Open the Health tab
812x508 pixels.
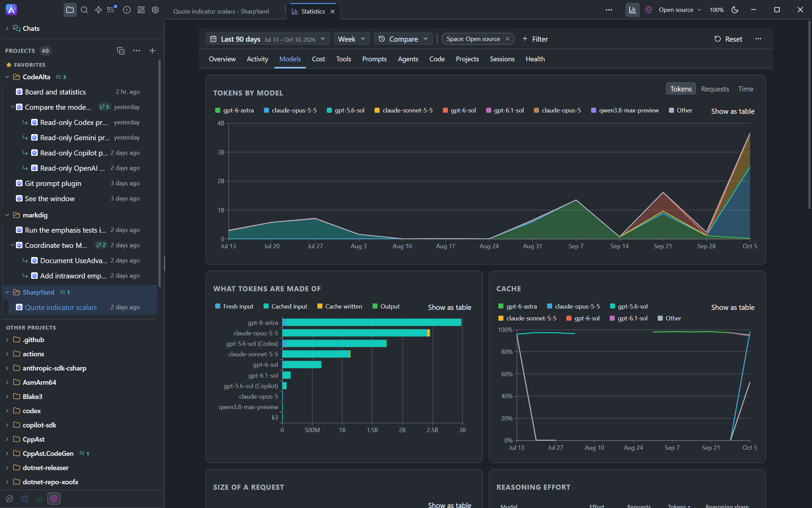(x=535, y=59)
